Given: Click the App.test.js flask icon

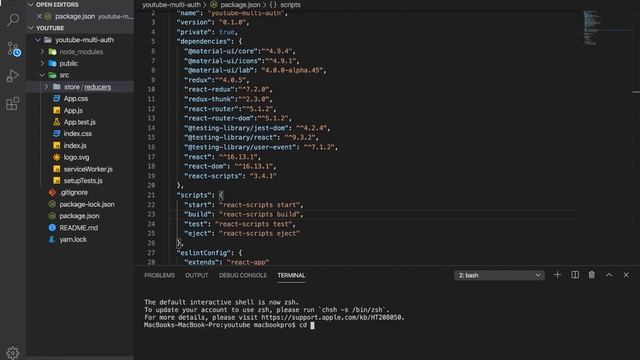Looking at the screenshot, I should (56, 122).
